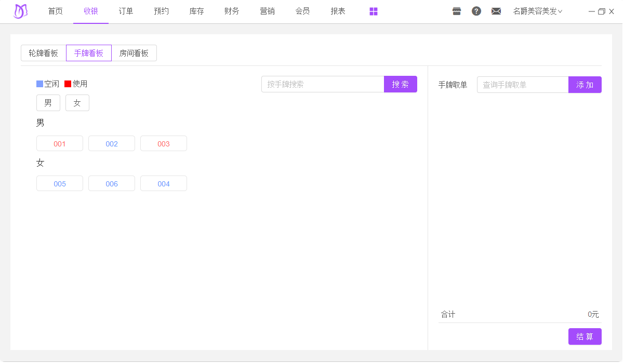The height and width of the screenshot is (364, 624).
Task: Switch to the 轮牌看板 tab
Action: pyautogui.click(x=44, y=53)
